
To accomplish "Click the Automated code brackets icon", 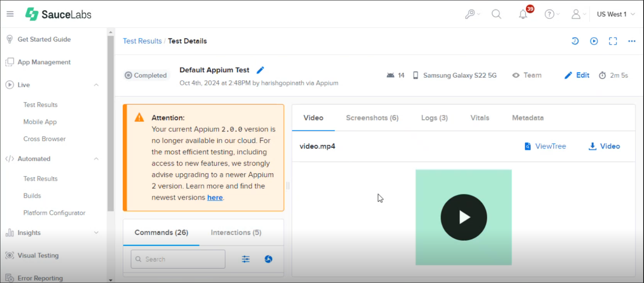I will coord(9,159).
